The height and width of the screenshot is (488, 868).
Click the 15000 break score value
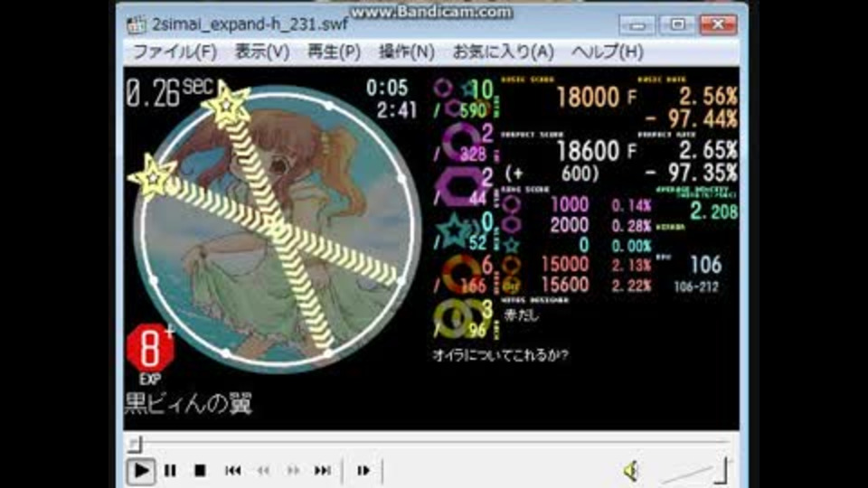(x=564, y=265)
